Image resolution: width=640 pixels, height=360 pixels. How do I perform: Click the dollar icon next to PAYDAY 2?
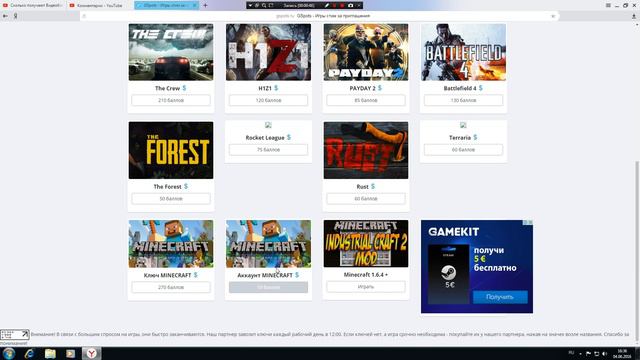point(380,88)
